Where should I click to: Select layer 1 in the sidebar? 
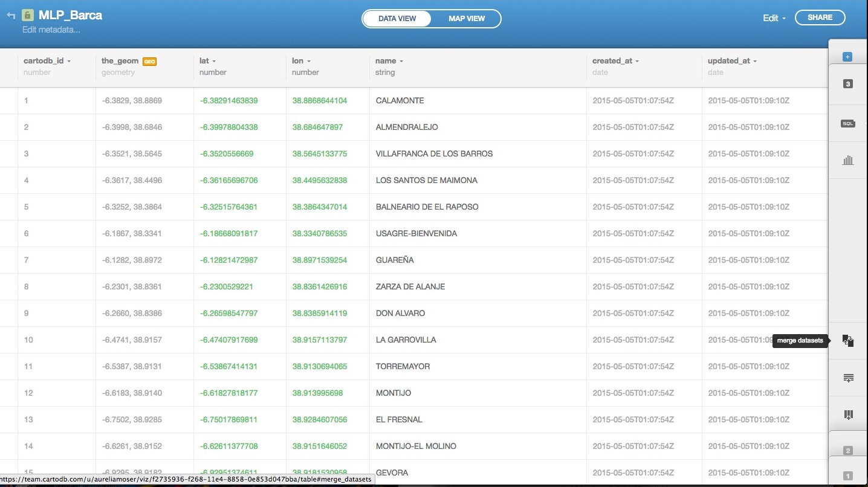pos(847,476)
